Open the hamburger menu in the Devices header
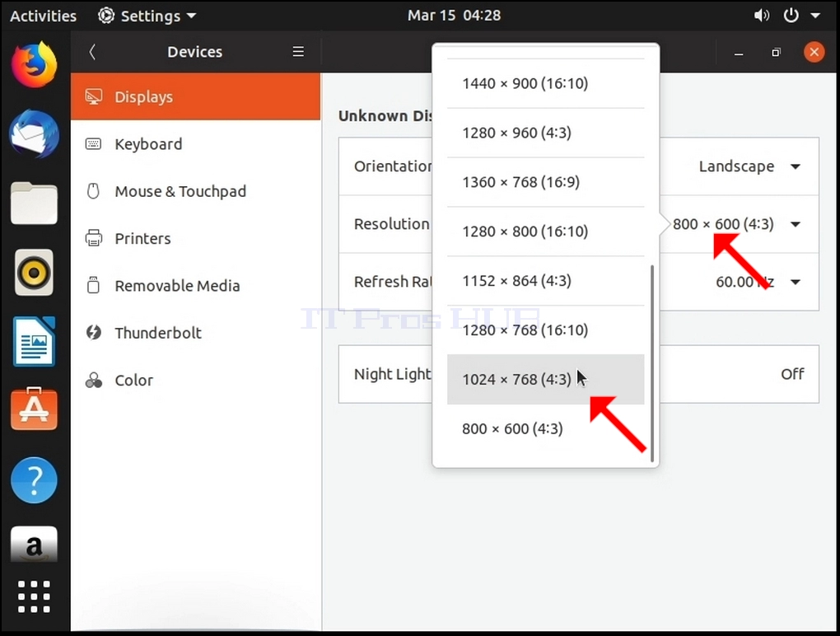840x636 pixels. [x=298, y=51]
